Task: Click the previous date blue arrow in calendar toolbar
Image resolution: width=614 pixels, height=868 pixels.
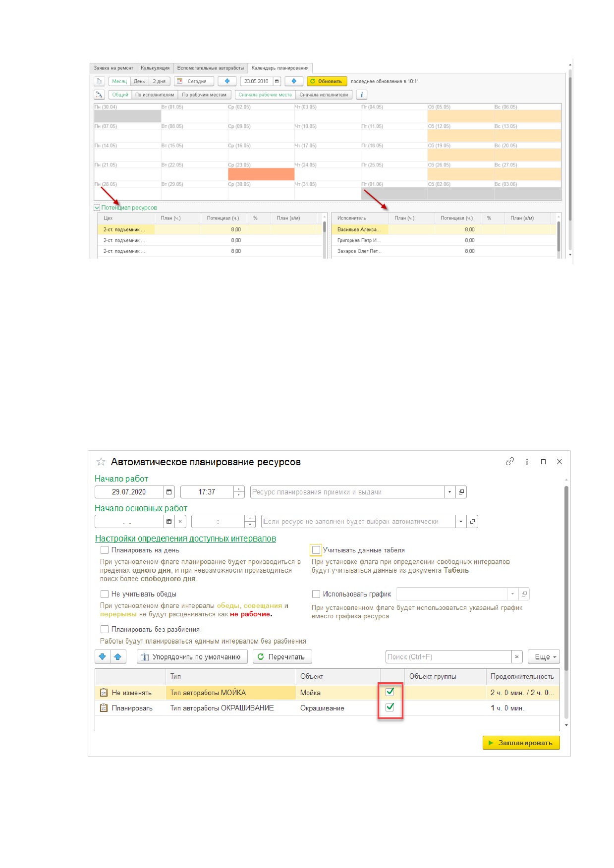Action: coord(227,81)
